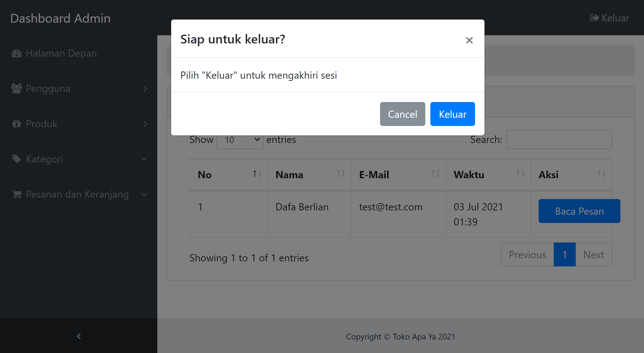Collapse the Kategori submenu

[x=144, y=159]
